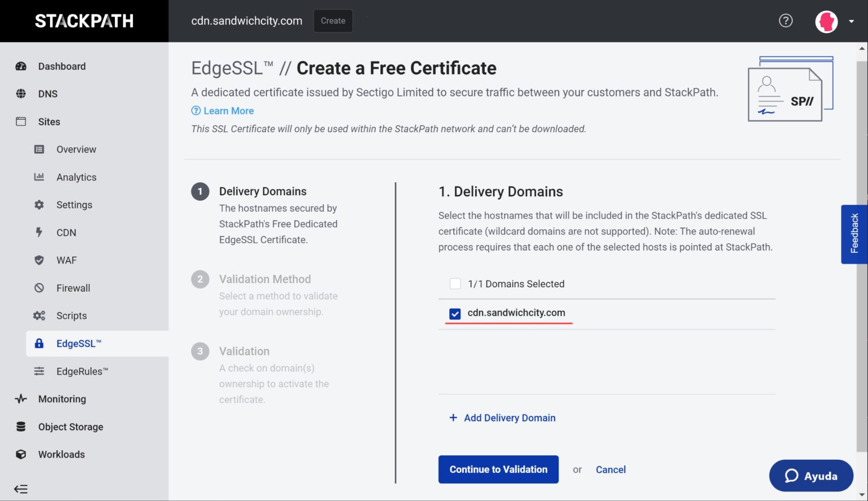
Task: Open the Dashboard menu item
Action: tap(62, 66)
